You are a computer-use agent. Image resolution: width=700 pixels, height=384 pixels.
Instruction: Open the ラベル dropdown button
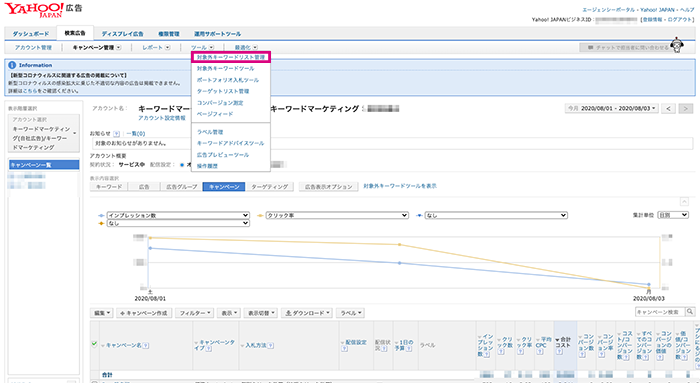pos(350,313)
